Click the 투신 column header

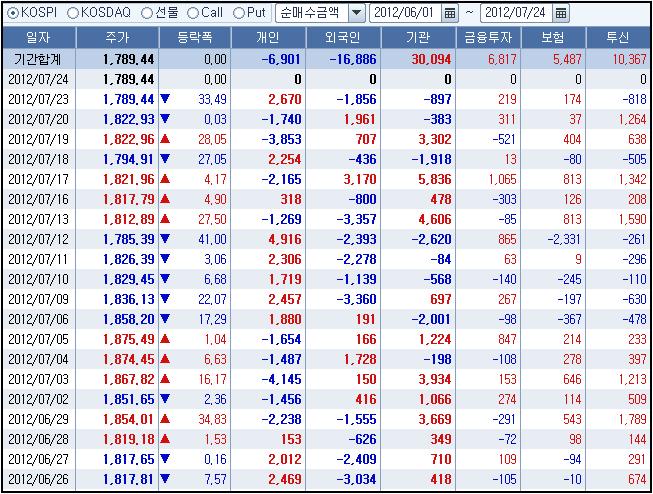pyautogui.click(x=618, y=38)
